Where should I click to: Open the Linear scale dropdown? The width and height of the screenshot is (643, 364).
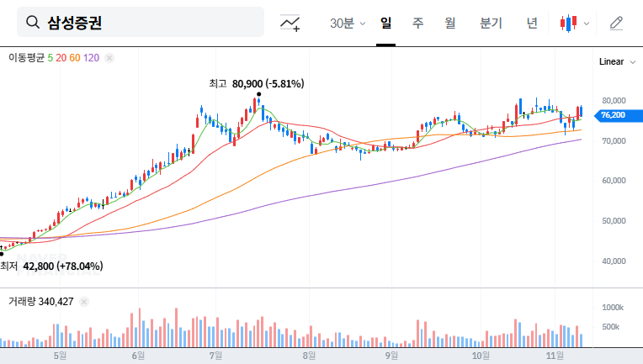click(611, 62)
